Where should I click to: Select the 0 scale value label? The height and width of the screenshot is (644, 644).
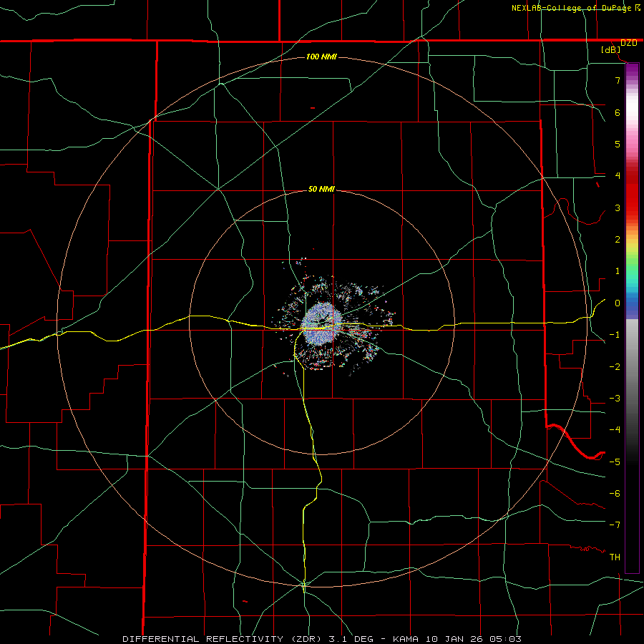coord(618,303)
